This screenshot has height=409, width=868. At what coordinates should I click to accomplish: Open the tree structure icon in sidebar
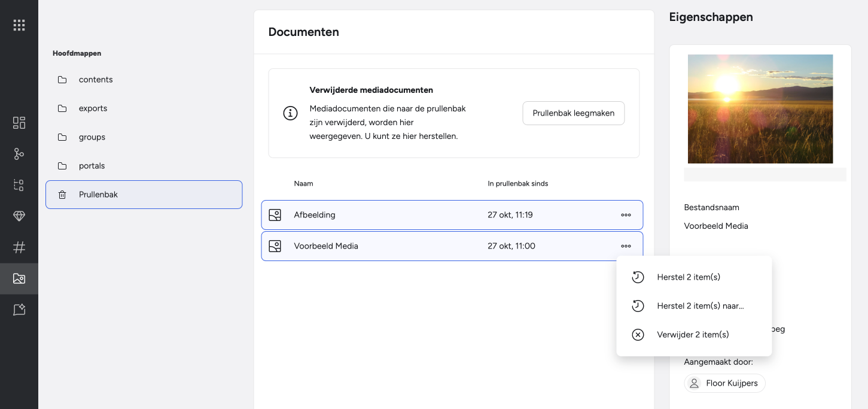click(x=19, y=185)
